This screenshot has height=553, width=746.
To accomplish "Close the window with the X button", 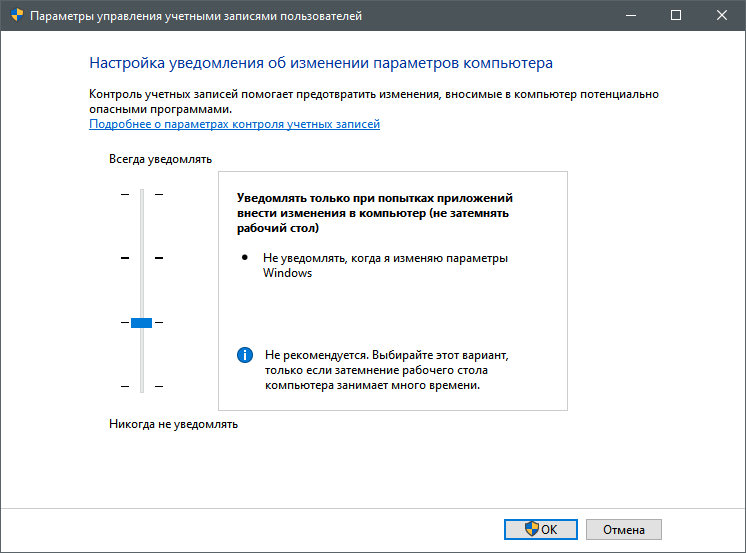I will click(x=721, y=15).
